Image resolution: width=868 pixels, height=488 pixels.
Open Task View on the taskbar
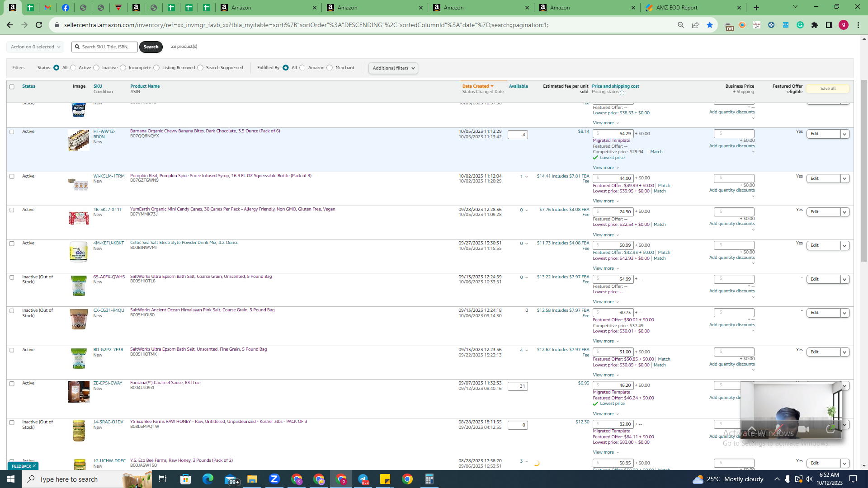(163, 479)
